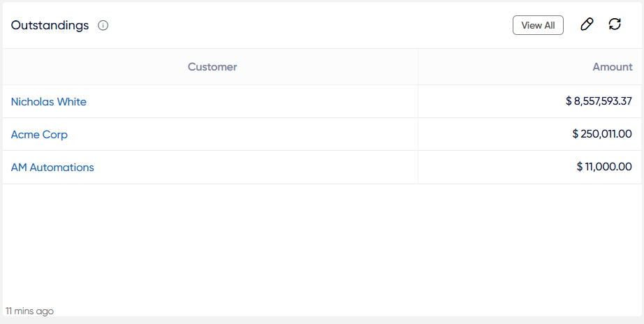
Task: Click empty space right of Acme Corp name
Action: (x=243, y=134)
